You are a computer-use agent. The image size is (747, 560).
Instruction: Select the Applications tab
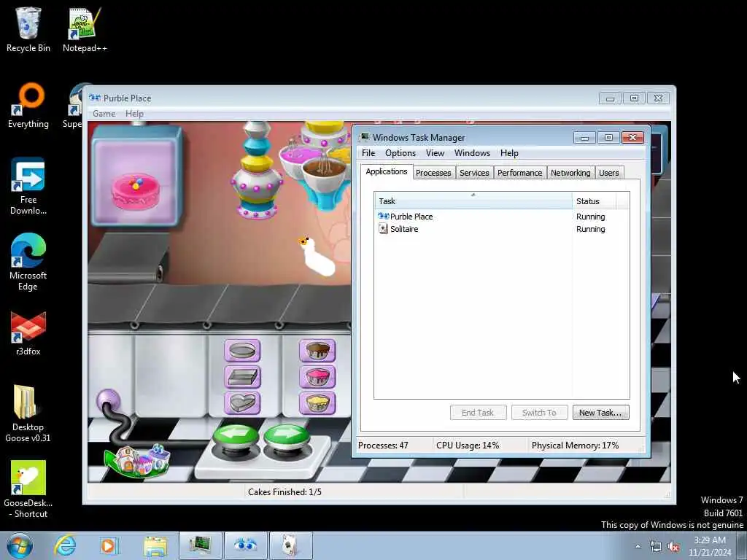(x=387, y=171)
